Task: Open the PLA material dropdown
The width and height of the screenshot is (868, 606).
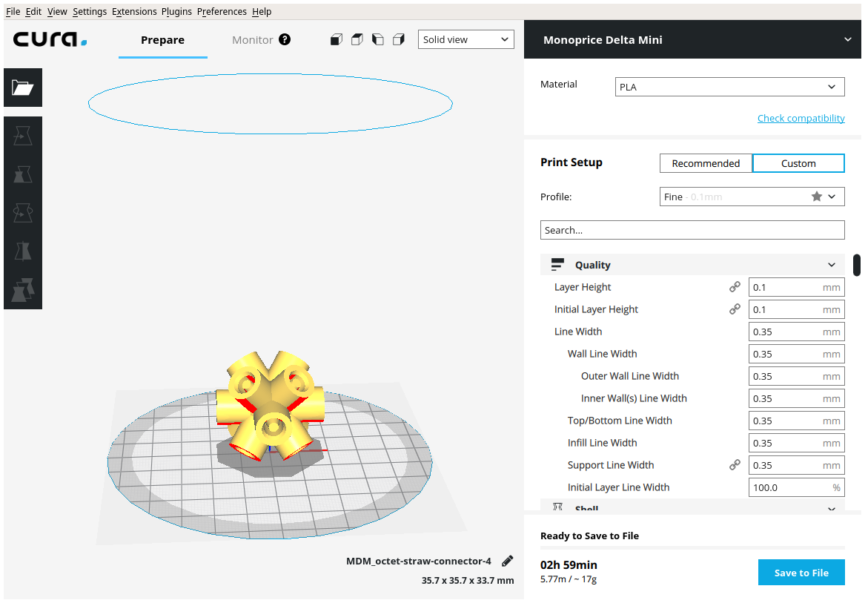Action: coord(729,87)
